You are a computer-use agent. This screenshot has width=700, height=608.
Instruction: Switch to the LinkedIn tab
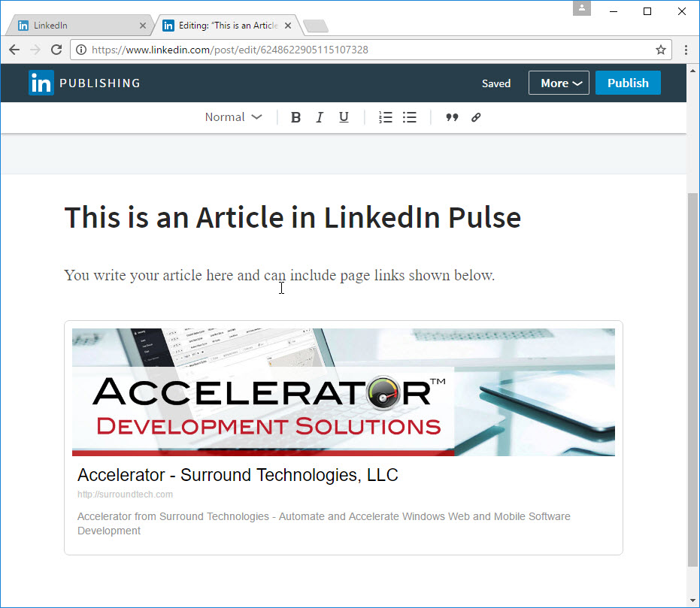click(80, 26)
